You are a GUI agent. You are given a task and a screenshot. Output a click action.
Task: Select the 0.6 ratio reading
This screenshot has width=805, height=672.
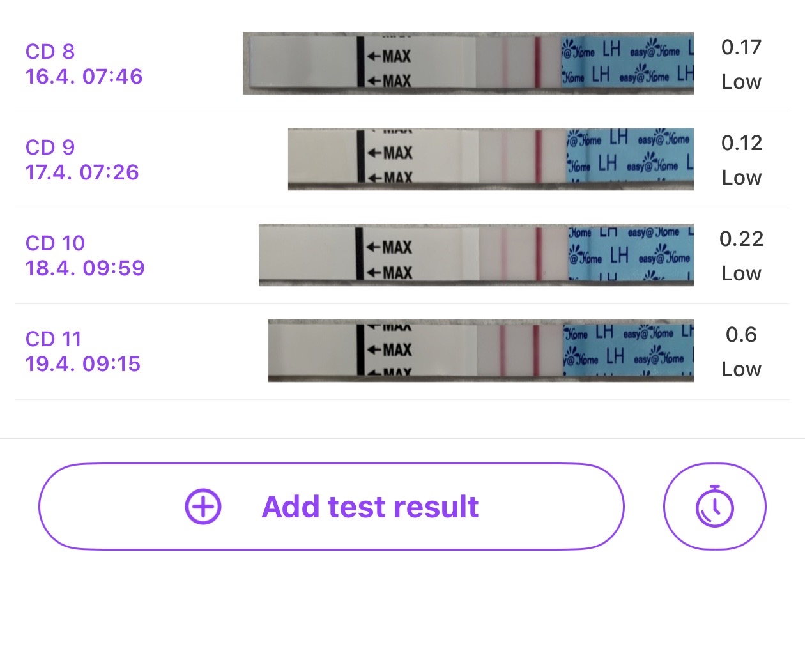741,334
